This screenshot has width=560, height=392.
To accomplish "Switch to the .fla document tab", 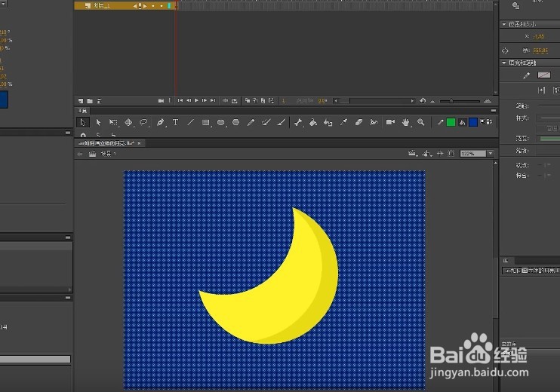I will tap(106, 143).
